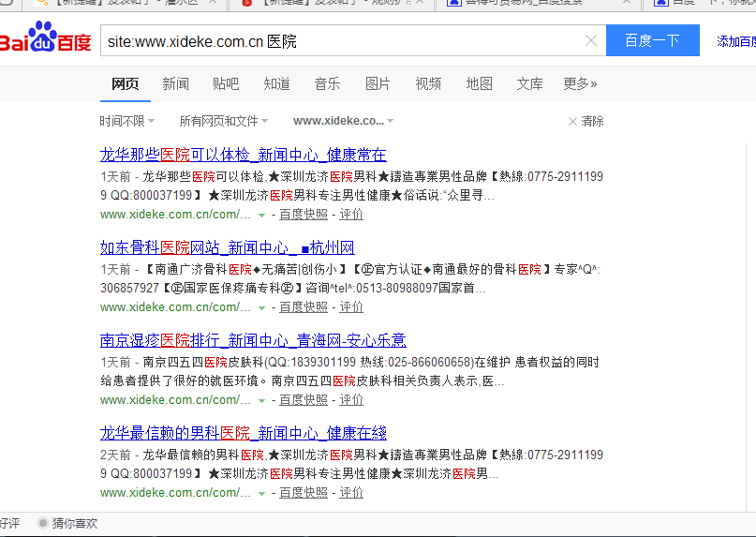Switch to the 贴吧 tab
The image size is (756, 537).
coord(226,84)
